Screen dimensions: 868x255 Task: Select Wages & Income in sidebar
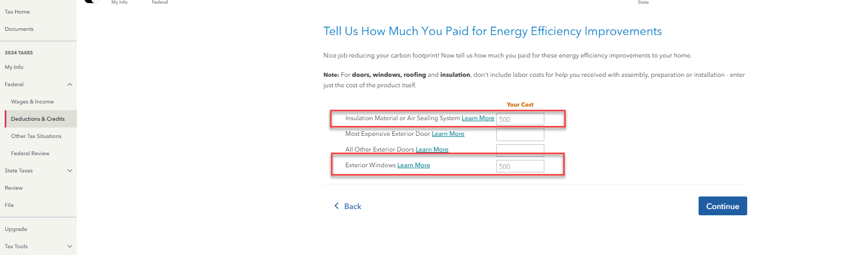pos(32,102)
